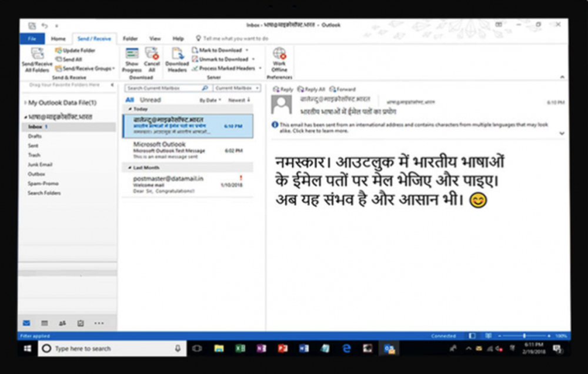Image resolution: width=588 pixels, height=374 pixels.
Task: Filter list by Unread messages
Action: (151, 100)
